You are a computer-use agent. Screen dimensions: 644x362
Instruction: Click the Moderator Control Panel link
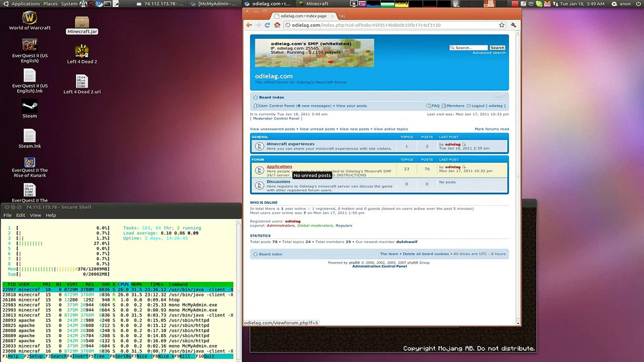tap(276, 118)
